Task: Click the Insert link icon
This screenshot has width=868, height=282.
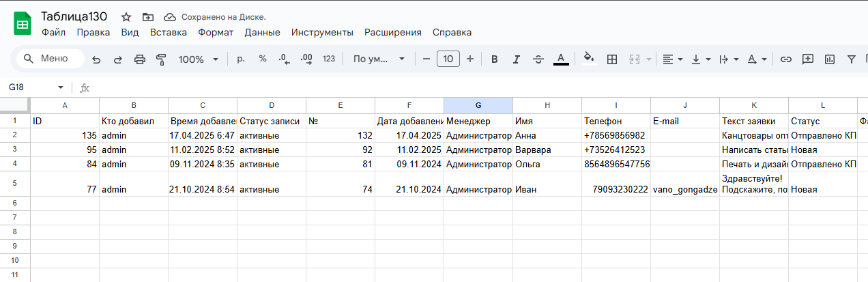Action: click(x=786, y=59)
